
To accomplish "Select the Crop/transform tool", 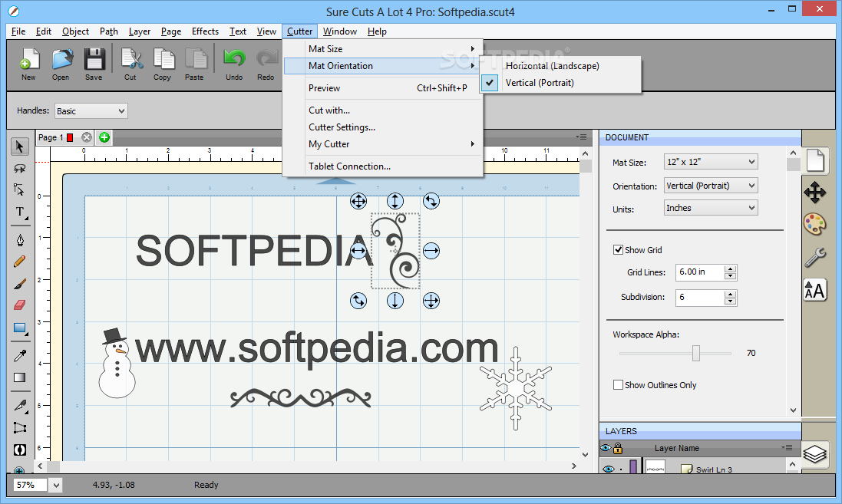I will [20, 428].
